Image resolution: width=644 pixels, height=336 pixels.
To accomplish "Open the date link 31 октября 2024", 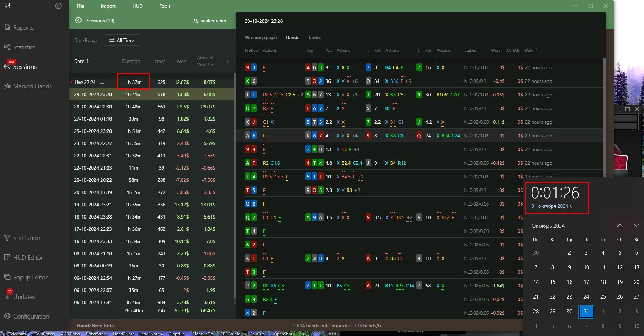I will point(552,206).
